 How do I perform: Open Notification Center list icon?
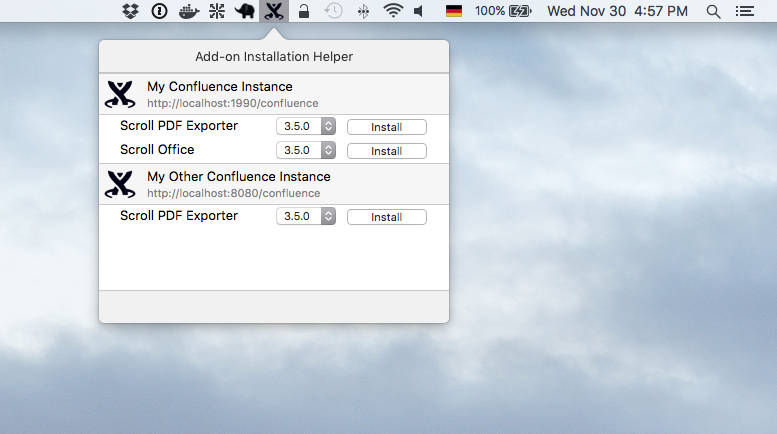(x=744, y=11)
